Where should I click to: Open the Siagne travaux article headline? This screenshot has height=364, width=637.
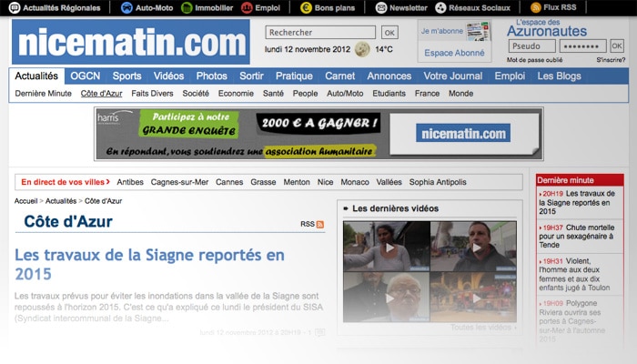click(149, 263)
